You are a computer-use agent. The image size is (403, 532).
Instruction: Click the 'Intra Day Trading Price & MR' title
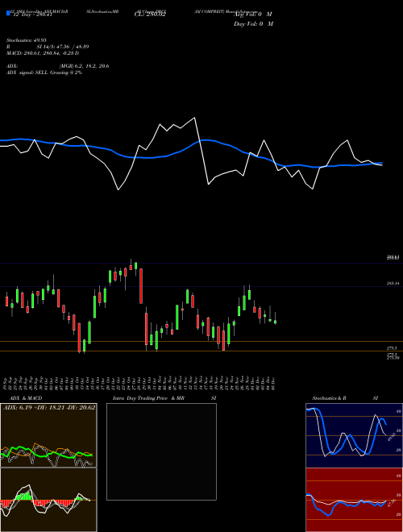click(x=149, y=398)
